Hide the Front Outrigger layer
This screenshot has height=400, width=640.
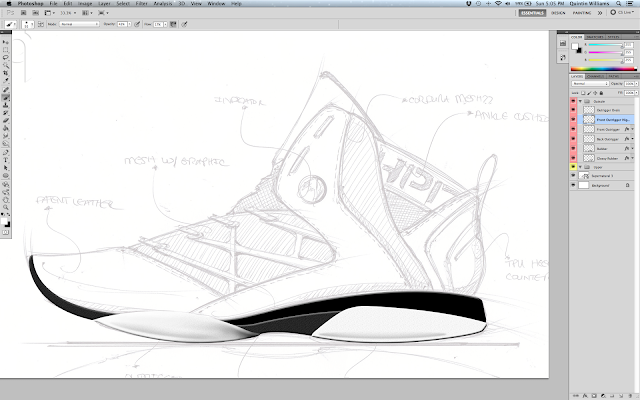tap(573, 129)
